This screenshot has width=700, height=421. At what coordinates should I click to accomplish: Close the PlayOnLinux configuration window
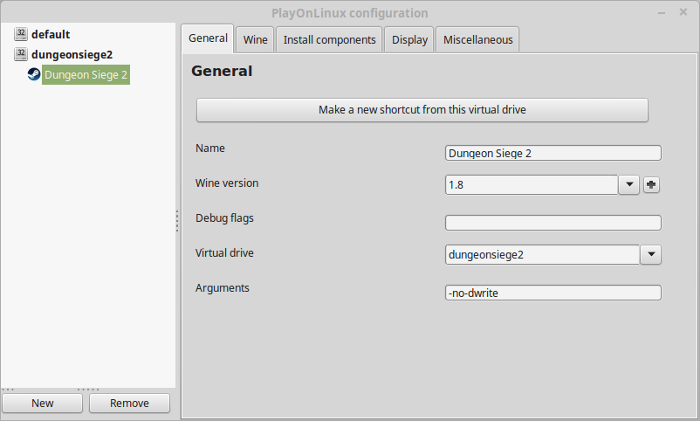point(683,12)
